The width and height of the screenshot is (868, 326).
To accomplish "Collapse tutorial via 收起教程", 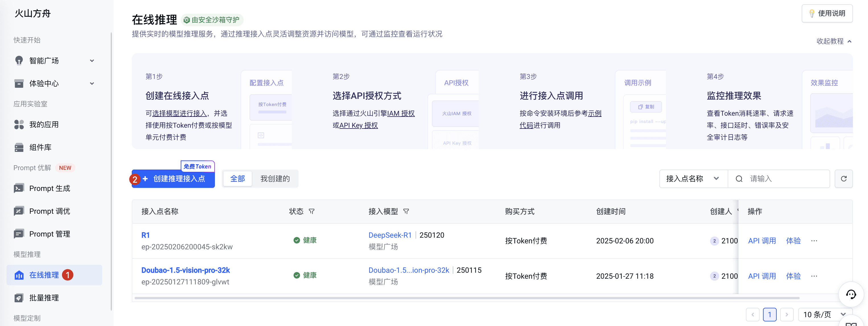I will coord(834,41).
